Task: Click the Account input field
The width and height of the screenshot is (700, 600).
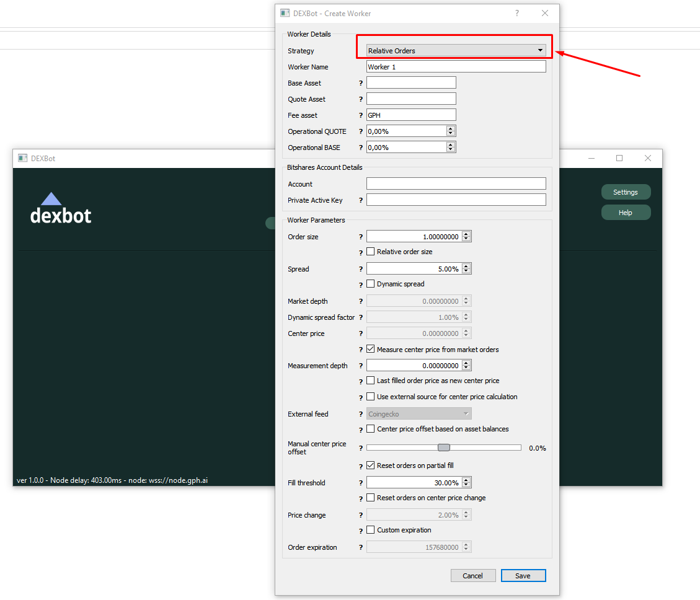Action: pyautogui.click(x=456, y=183)
